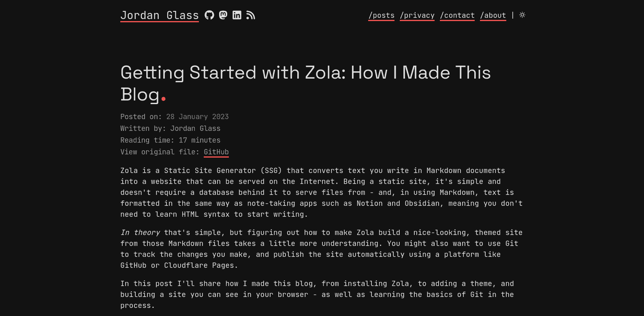Select the underlined GitHub metadata link
The image size is (644, 316).
pyautogui.click(x=216, y=152)
